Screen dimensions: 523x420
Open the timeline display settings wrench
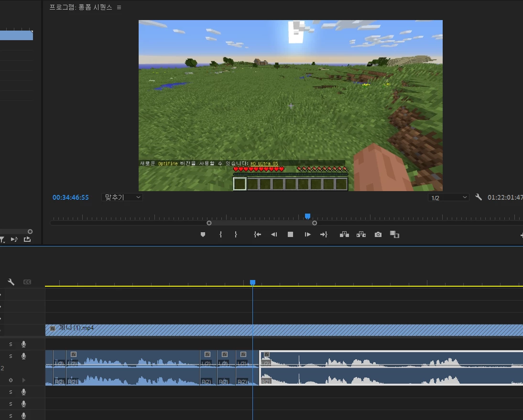[x=11, y=282]
